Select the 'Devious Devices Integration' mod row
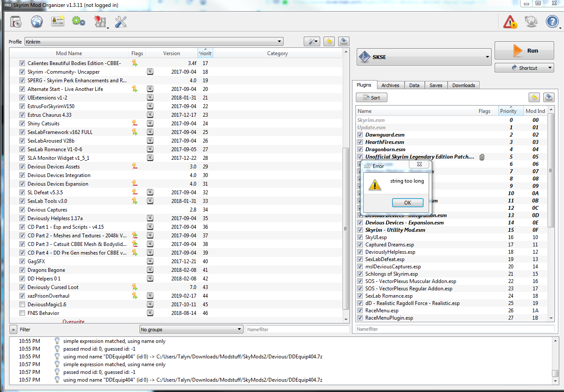564x392 pixels. tap(176, 175)
